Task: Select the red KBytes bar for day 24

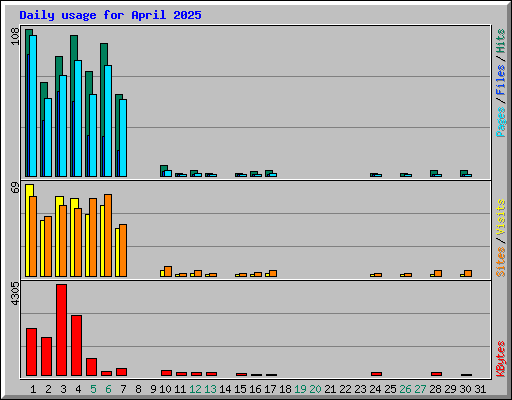Action: (376, 374)
